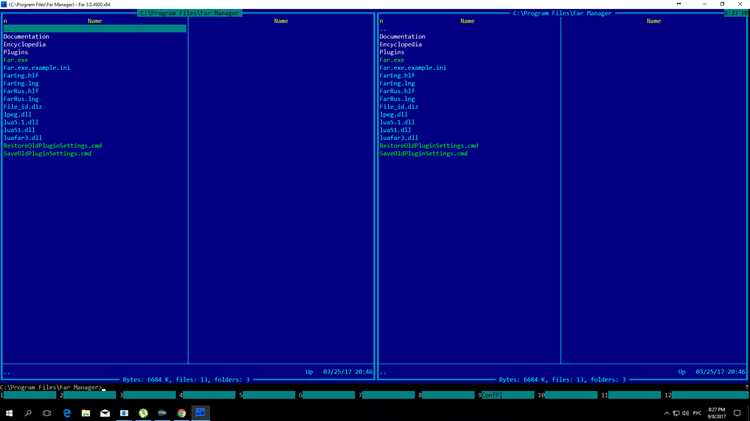Activate the Far Manager taskbar icon
The image size is (750, 421).
pyautogui.click(x=200, y=412)
